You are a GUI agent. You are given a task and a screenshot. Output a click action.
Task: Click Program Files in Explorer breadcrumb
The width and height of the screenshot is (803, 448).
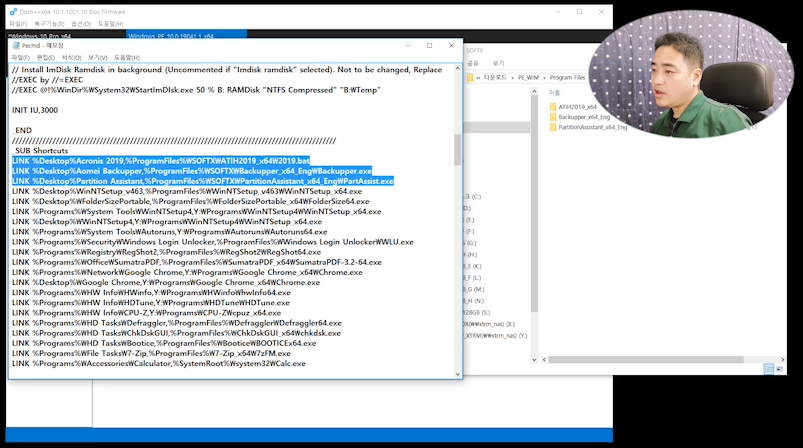tap(567, 78)
